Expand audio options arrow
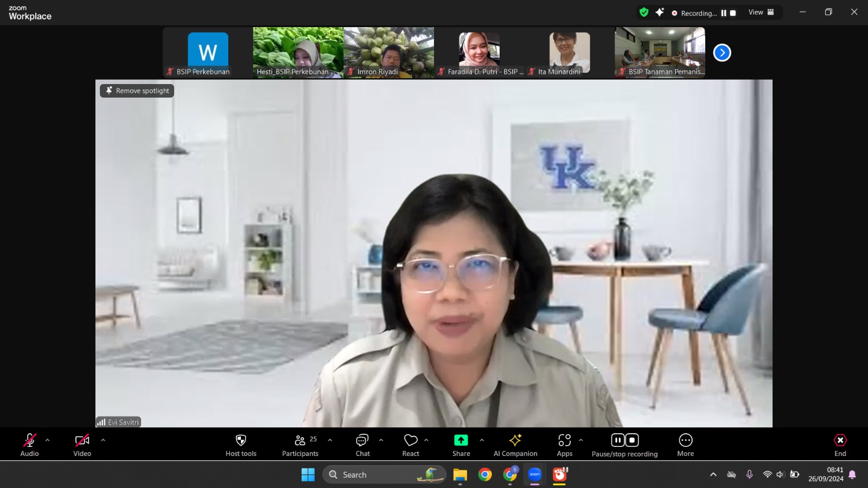Viewport: 868px width, 488px height. (48, 440)
